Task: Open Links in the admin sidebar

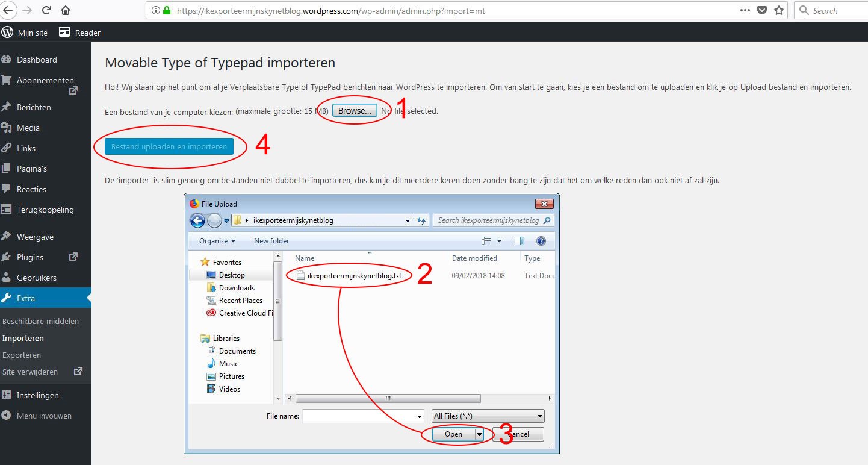Action: [x=26, y=148]
